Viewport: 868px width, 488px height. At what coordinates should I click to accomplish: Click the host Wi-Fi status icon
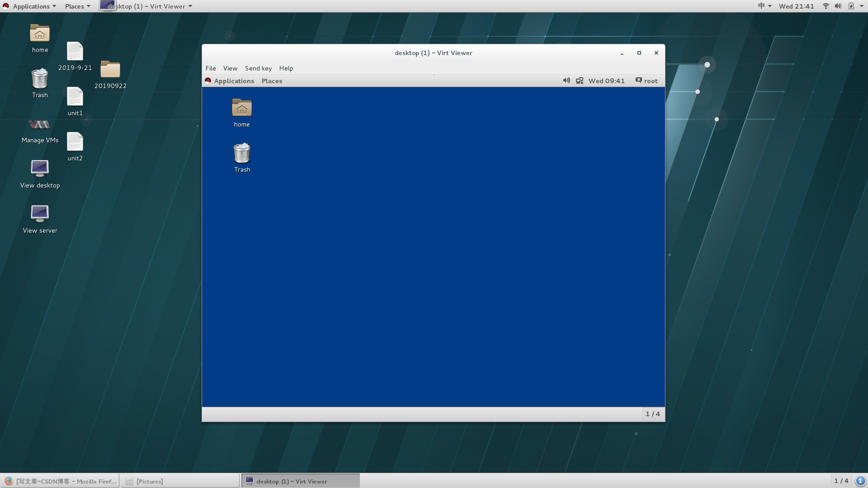pyautogui.click(x=826, y=6)
